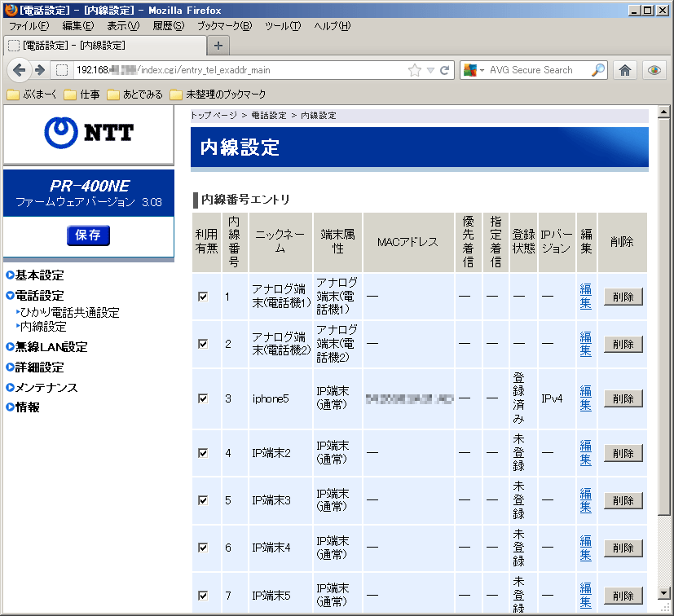Screen dimensions: 674x616
Task: Expand メンテナンス in the sidebar
Action: [x=42, y=388]
